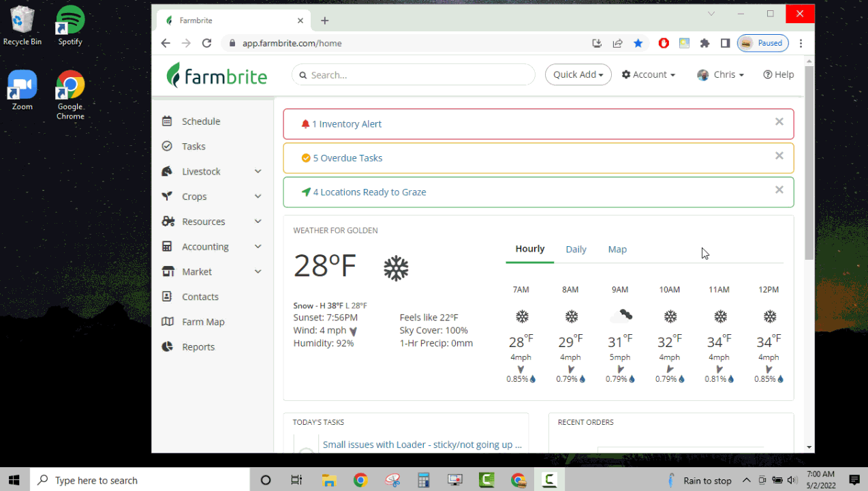Open the Chris user dropdown
Image resolution: width=868 pixels, height=491 pixels.
point(720,75)
